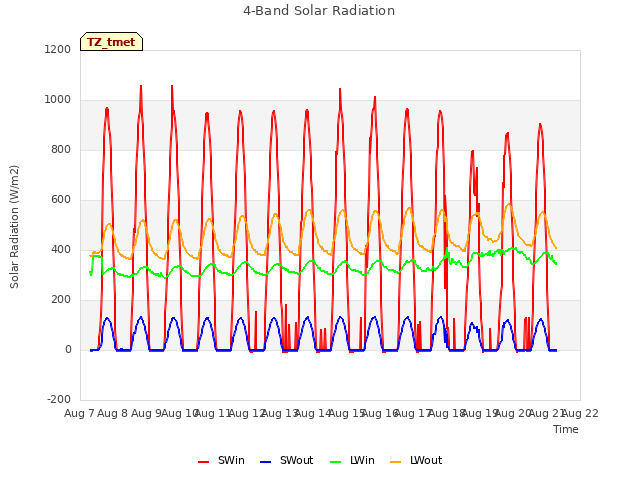
Task: Click the red SWin legend swatch
Action: point(203,462)
